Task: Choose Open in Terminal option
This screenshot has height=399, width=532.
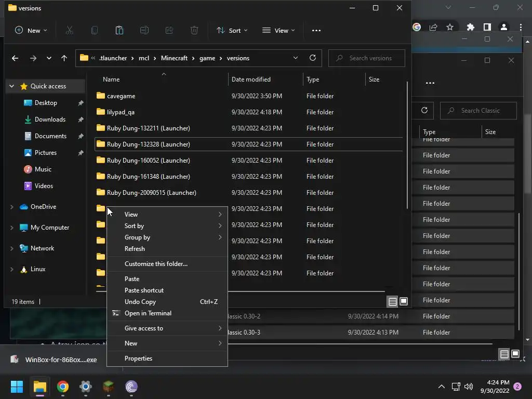Action: [x=167, y=313]
